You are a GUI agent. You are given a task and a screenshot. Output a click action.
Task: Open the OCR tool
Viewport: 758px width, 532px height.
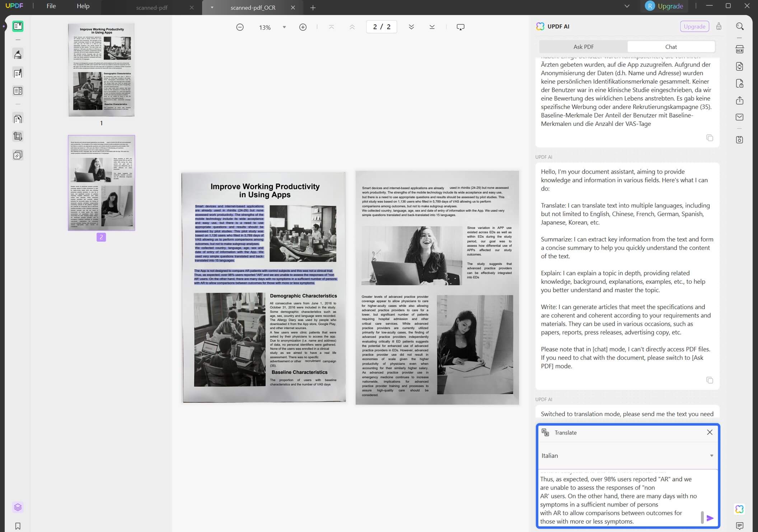[x=739, y=50]
